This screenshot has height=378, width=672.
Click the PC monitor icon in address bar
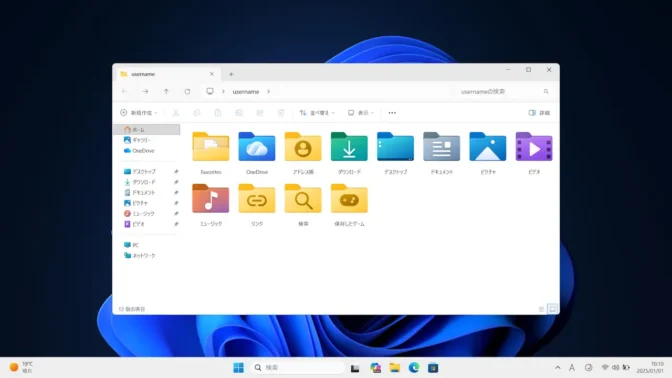pos(210,91)
